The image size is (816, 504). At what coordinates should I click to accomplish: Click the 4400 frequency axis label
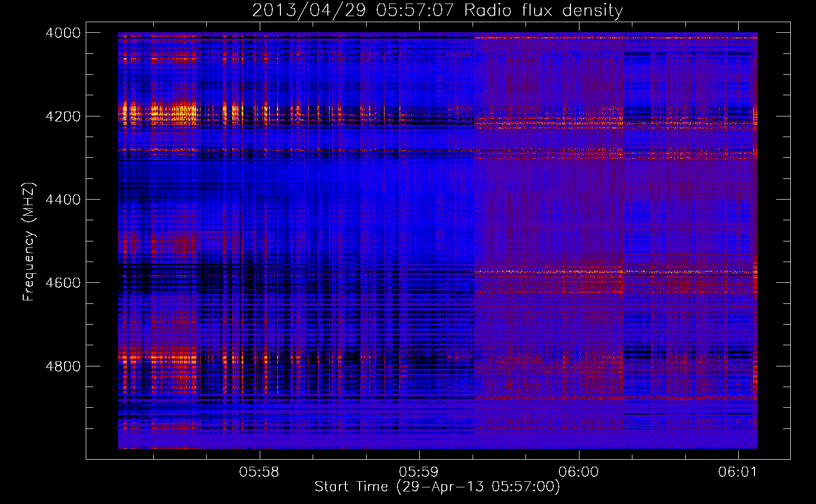click(63, 200)
